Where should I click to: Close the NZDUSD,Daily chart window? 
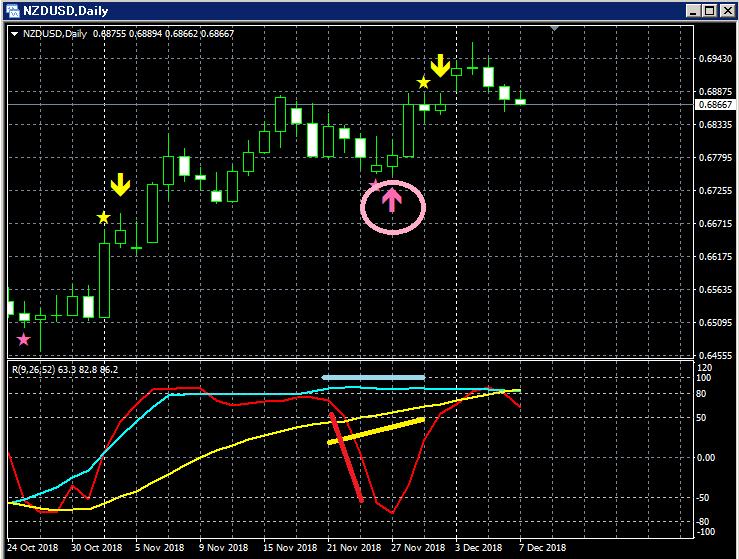coord(727,10)
